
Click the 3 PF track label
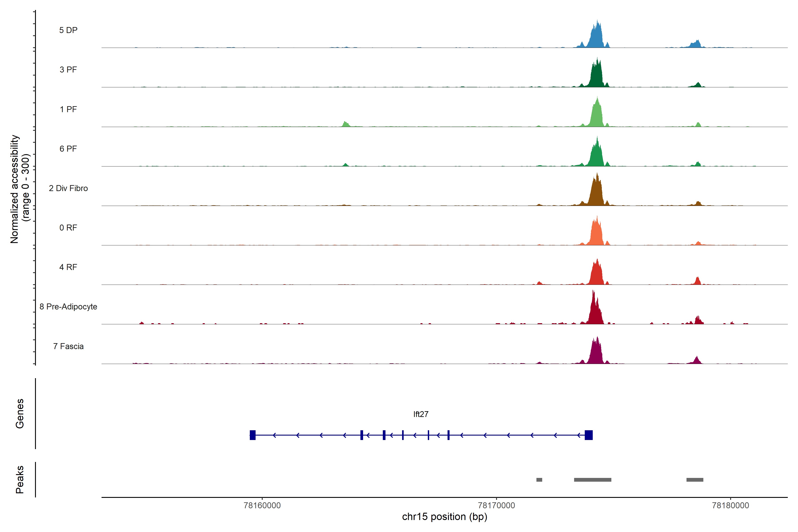[68, 70]
